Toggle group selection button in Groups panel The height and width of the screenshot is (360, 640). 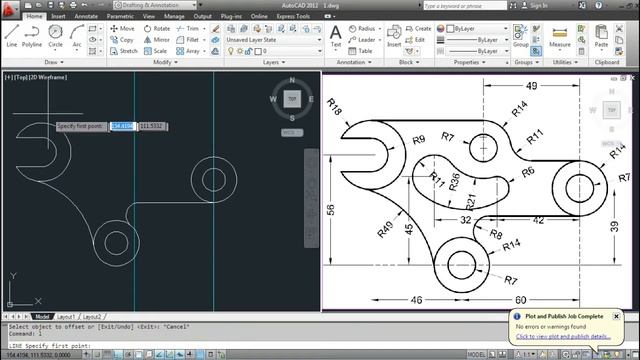pos(536,51)
